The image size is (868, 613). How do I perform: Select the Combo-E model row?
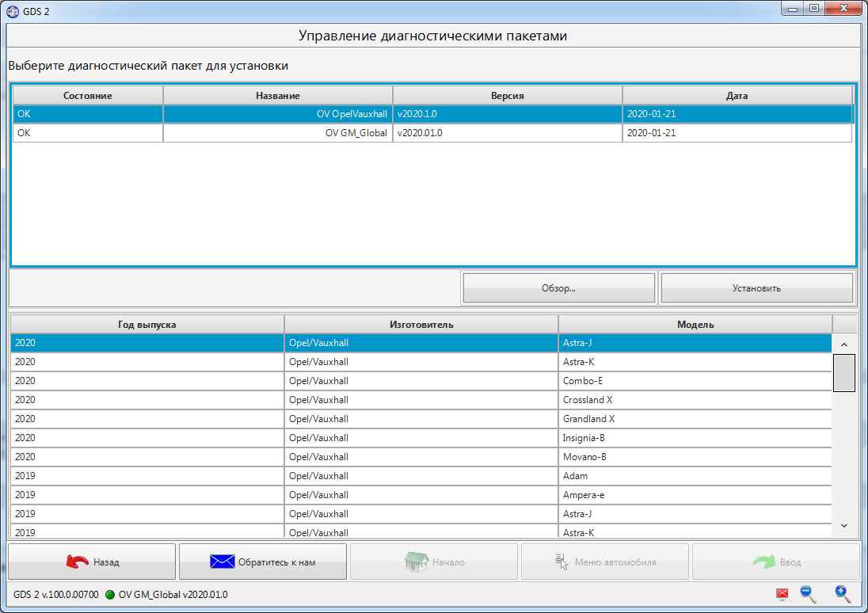[x=421, y=381]
